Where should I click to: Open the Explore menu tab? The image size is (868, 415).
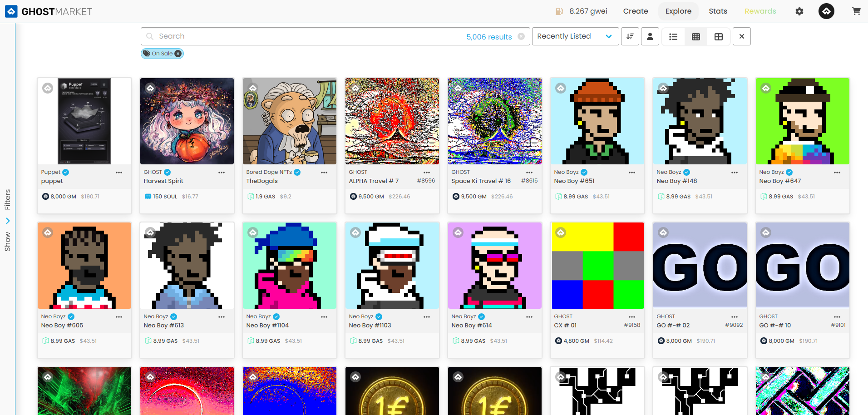tap(678, 11)
